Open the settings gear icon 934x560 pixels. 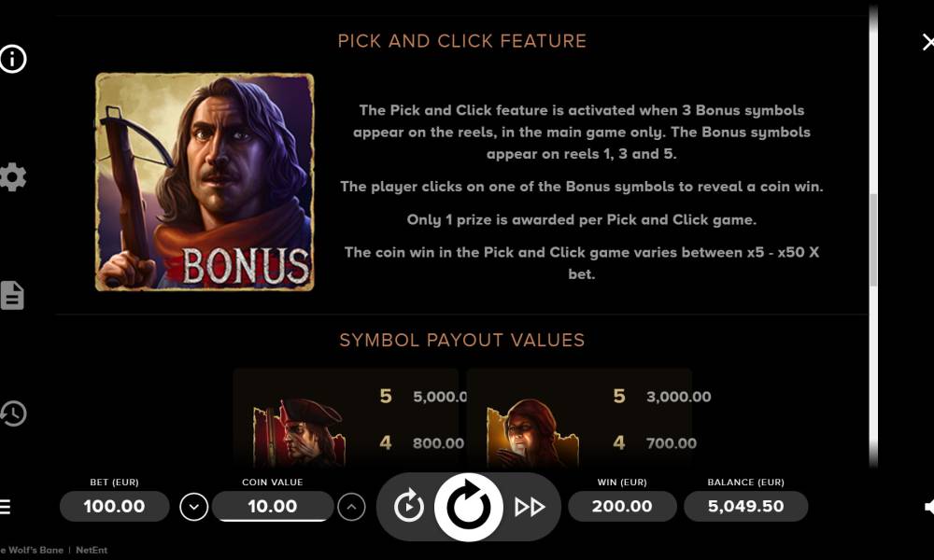click(x=12, y=176)
